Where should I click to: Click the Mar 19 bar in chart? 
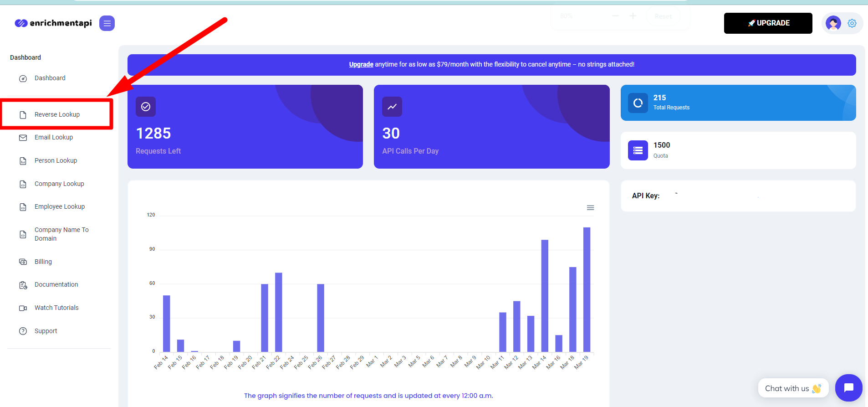(587, 289)
